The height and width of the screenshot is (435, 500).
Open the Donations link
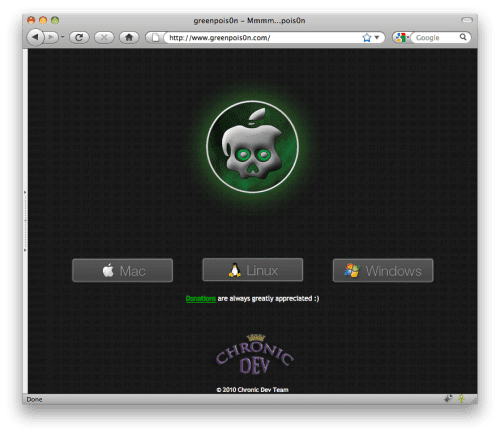(200, 298)
